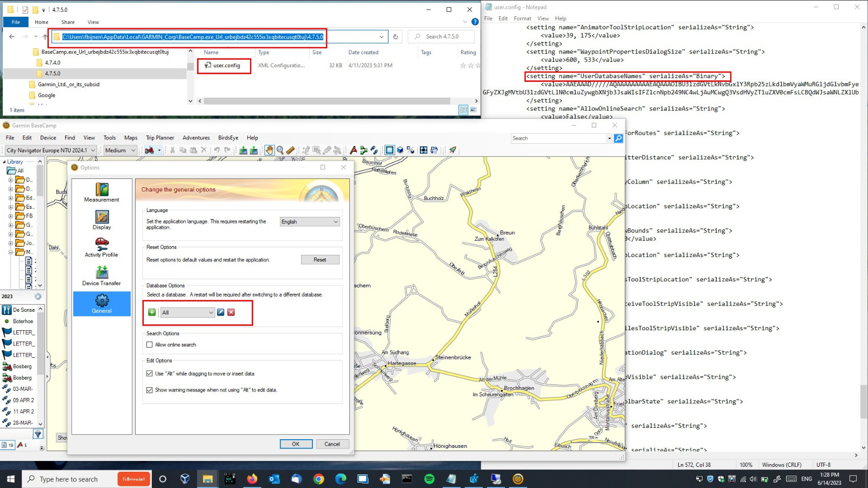Viewport: 868px width, 488px height.
Task: Click the Undo arrow in BaseCamp toolbar
Action: (216, 150)
